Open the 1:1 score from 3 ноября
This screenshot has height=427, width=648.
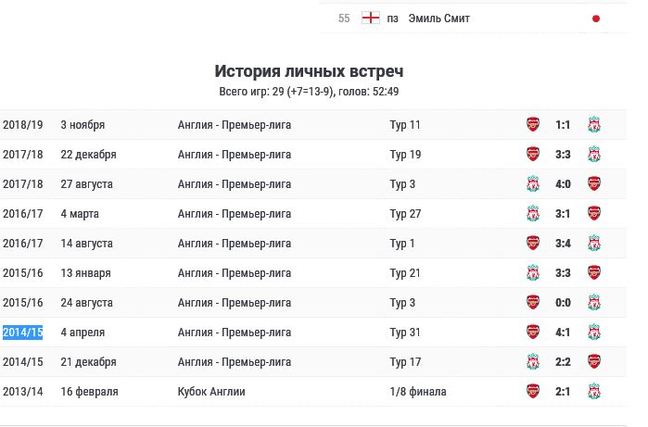click(x=563, y=125)
